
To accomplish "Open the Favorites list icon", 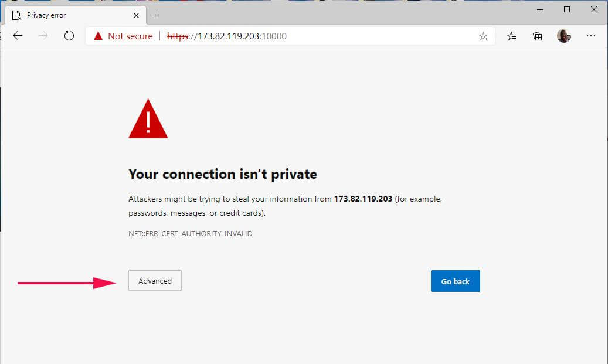I will [512, 36].
